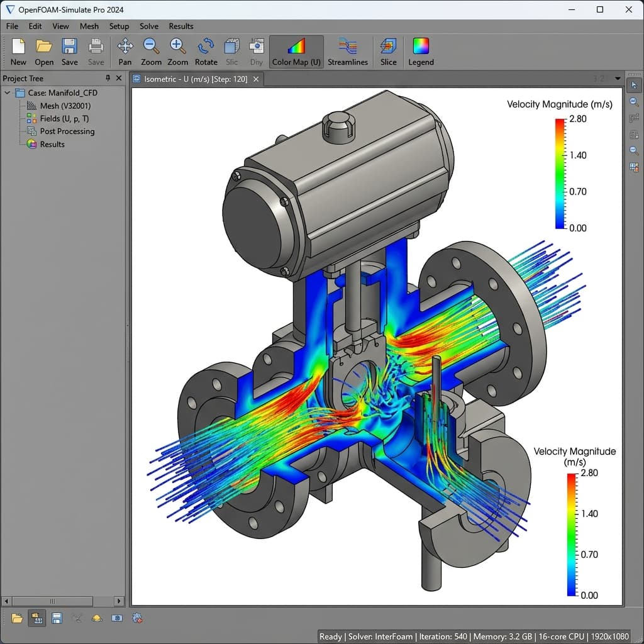Switch to the Isometric - U (m/s) tab

click(x=195, y=79)
